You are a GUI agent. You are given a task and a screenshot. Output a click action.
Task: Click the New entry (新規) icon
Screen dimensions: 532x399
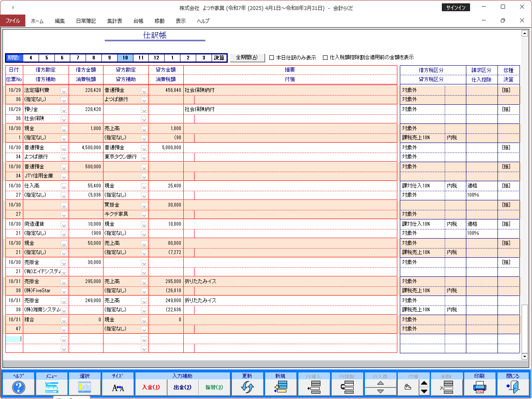281,387
